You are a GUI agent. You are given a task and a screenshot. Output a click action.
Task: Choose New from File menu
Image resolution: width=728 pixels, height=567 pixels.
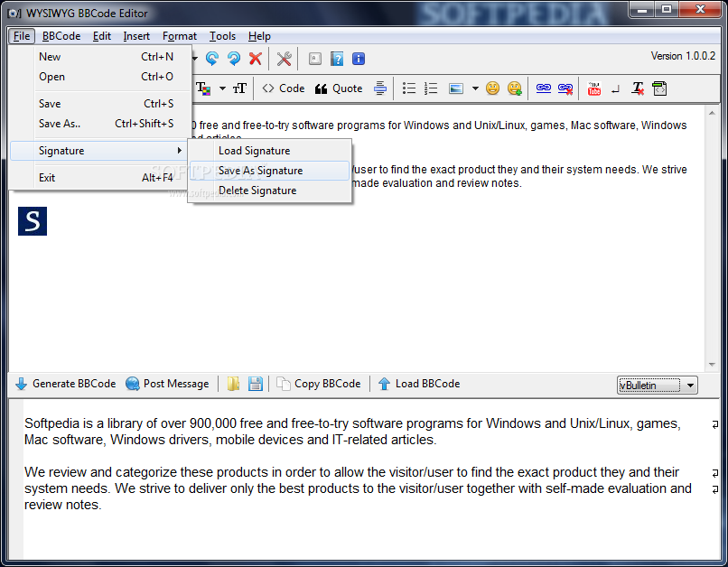[x=100, y=57]
